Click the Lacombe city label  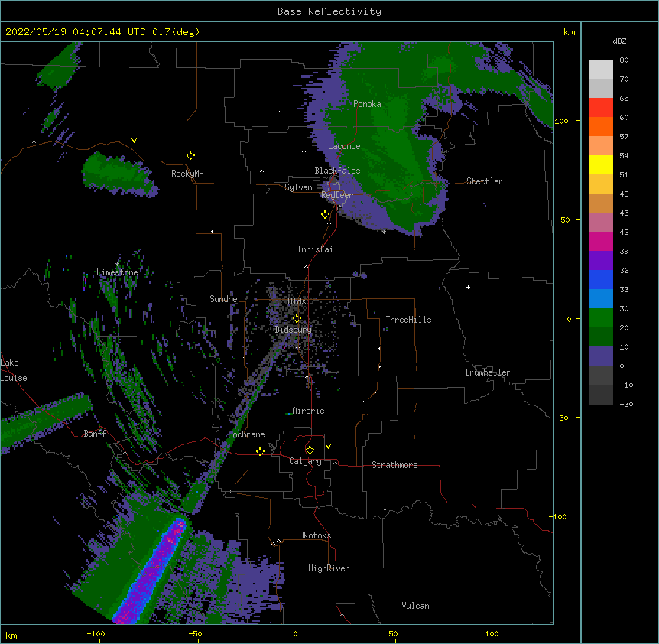344,146
